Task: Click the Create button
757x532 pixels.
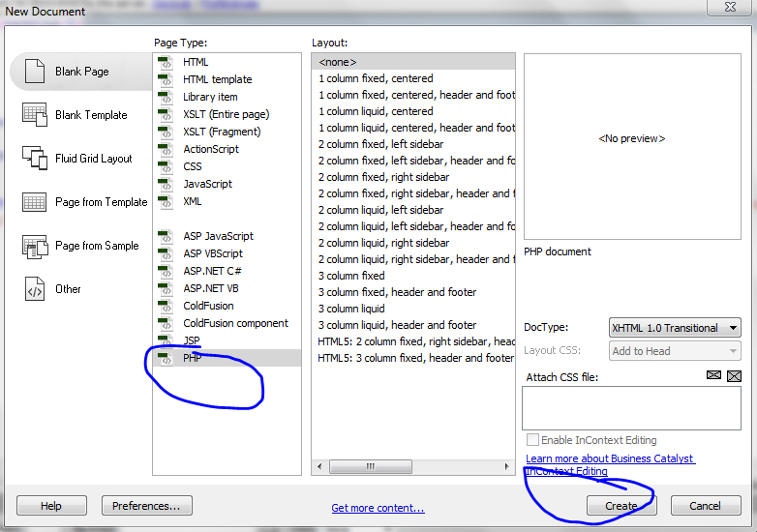Action: tap(621, 506)
